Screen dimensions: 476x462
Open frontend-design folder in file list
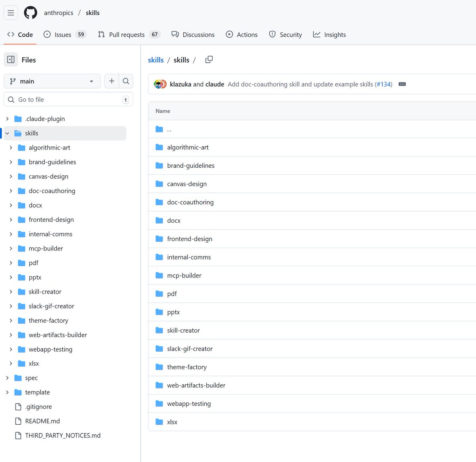pos(190,239)
